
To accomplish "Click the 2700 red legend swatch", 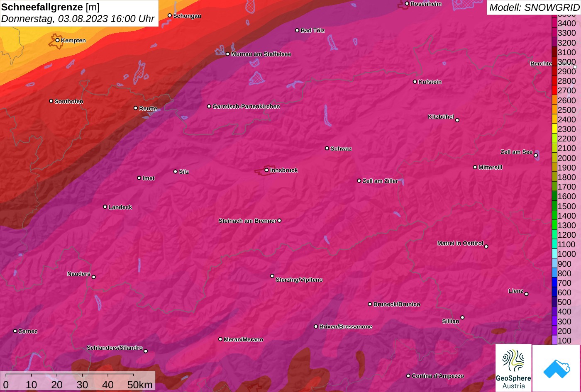I will [554, 90].
